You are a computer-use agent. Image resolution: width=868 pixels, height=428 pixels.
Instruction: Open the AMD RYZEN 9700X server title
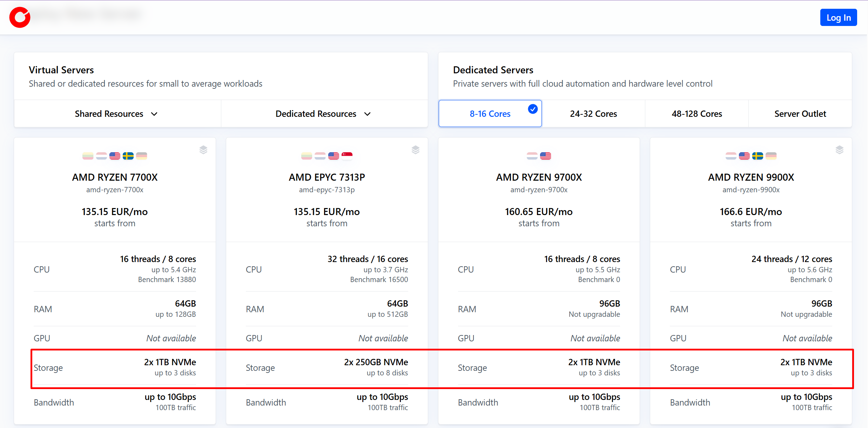tap(539, 177)
